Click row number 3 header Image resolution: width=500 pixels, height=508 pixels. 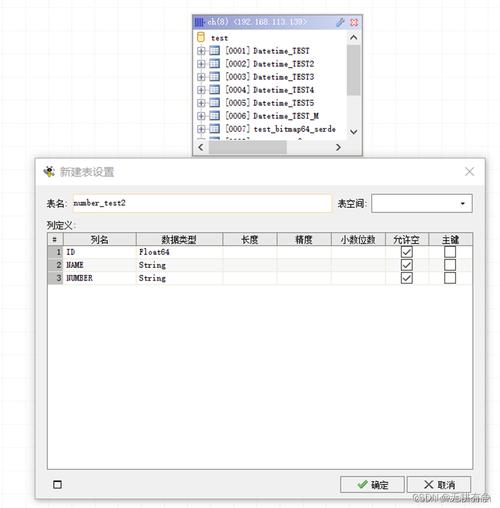tap(55, 278)
